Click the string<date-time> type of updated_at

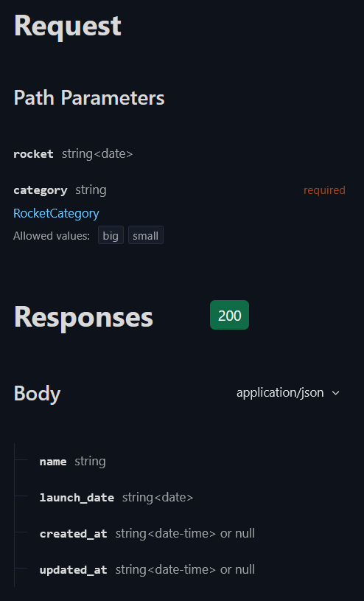(x=166, y=569)
